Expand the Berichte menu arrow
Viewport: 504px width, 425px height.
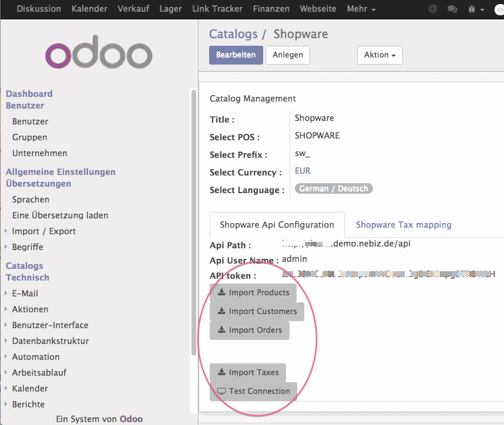[6, 404]
